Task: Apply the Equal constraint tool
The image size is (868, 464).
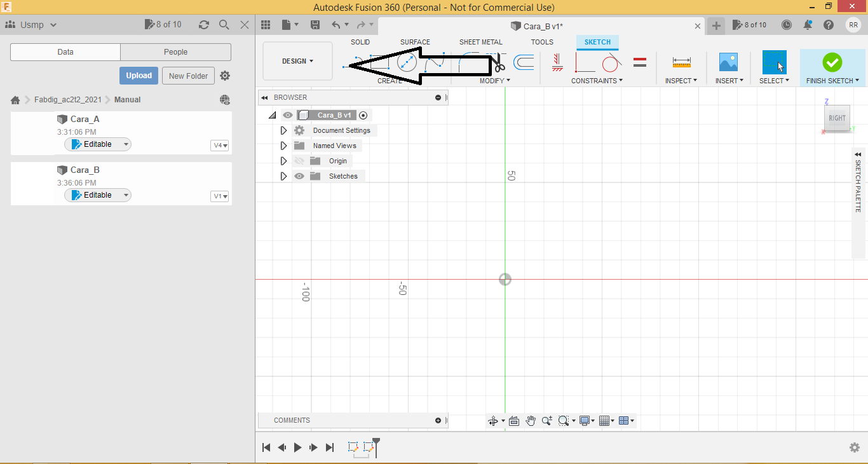Action: [x=640, y=62]
